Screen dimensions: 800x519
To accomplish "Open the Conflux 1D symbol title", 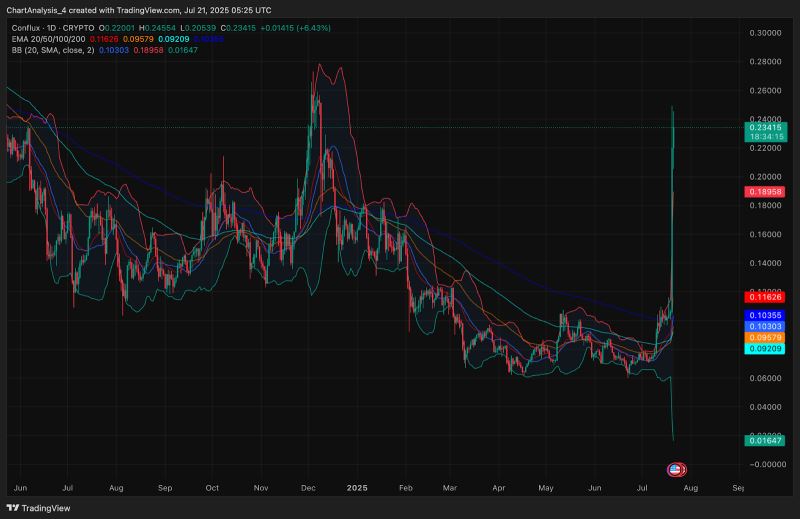I will (x=52, y=26).
